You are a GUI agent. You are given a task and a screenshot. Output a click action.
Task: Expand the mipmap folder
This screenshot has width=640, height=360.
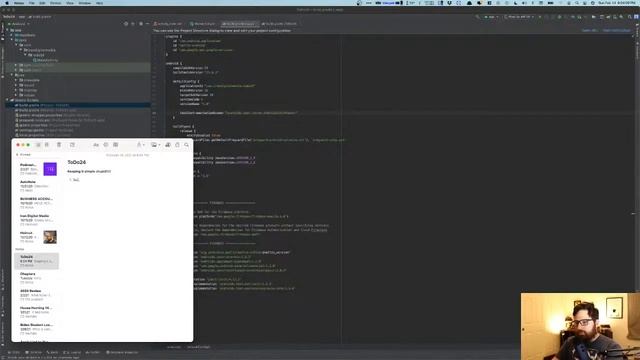(x=16, y=90)
